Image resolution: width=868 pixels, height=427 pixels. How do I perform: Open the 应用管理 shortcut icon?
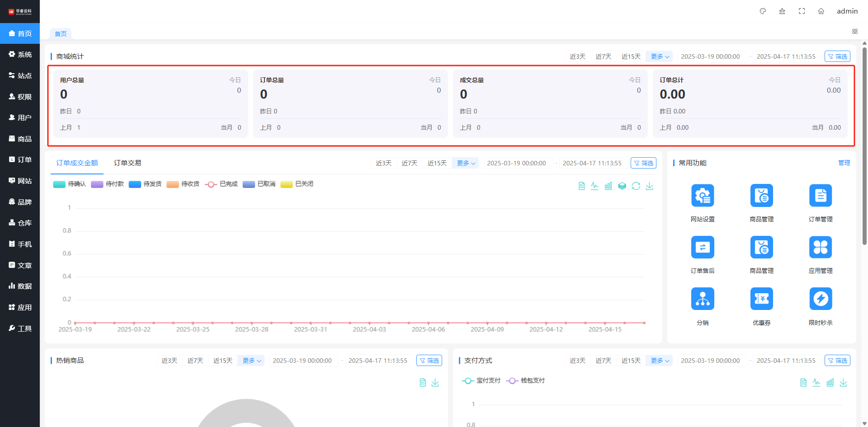coord(820,247)
